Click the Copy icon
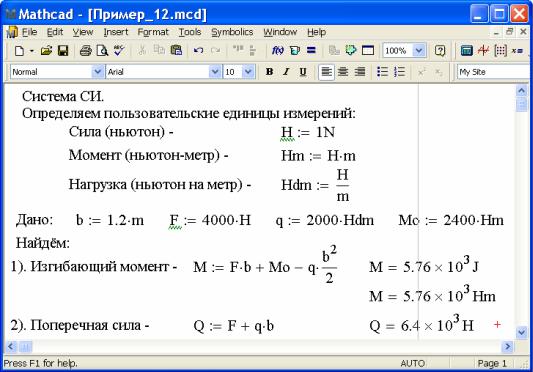Screen dimensions: 533x372 [x=159, y=50]
